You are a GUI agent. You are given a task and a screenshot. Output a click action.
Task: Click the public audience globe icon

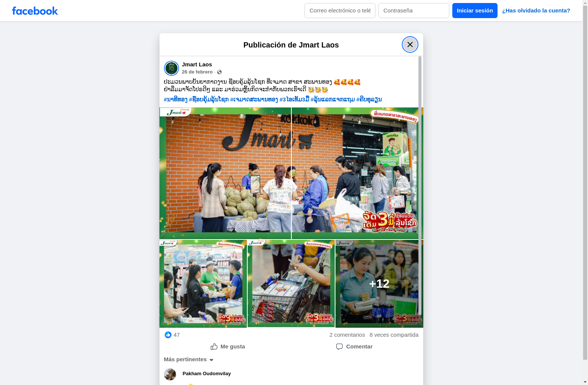pyautogui.click(x=219, y=72)
